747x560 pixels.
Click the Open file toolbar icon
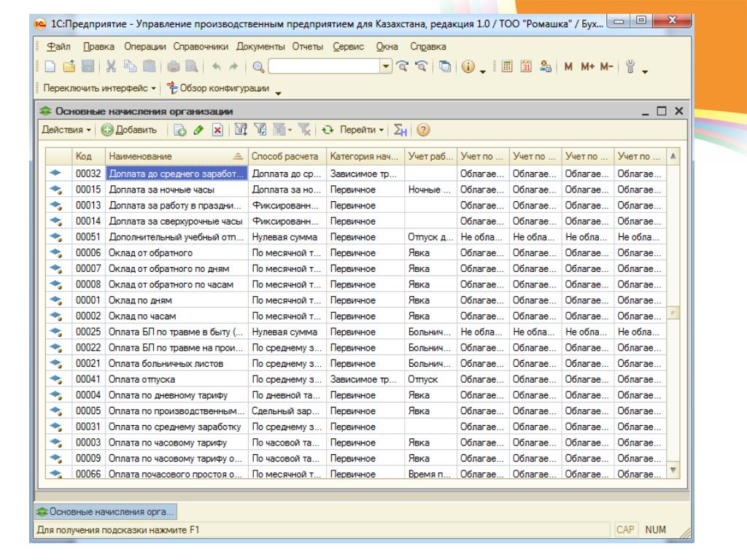coord(69,66)
